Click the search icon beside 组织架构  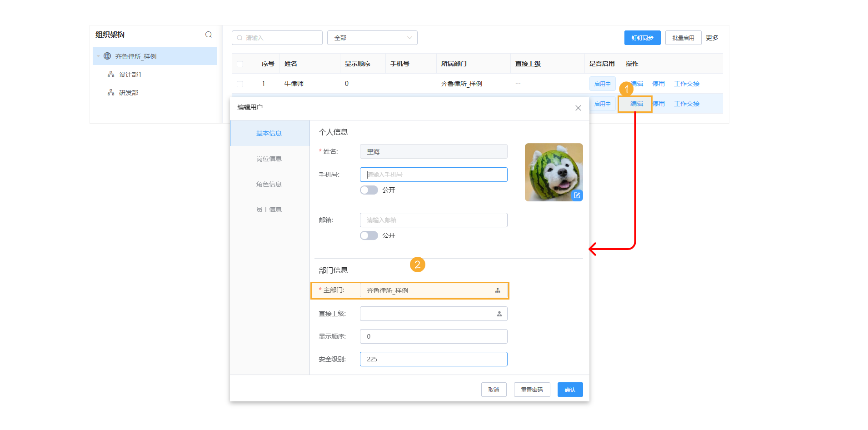tap(209, 35)
